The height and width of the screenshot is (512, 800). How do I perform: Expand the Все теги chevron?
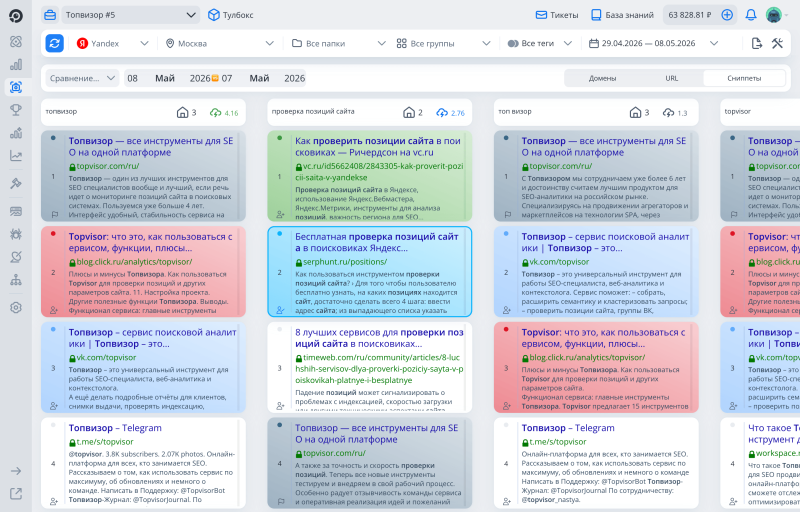(x=567, y=43)
